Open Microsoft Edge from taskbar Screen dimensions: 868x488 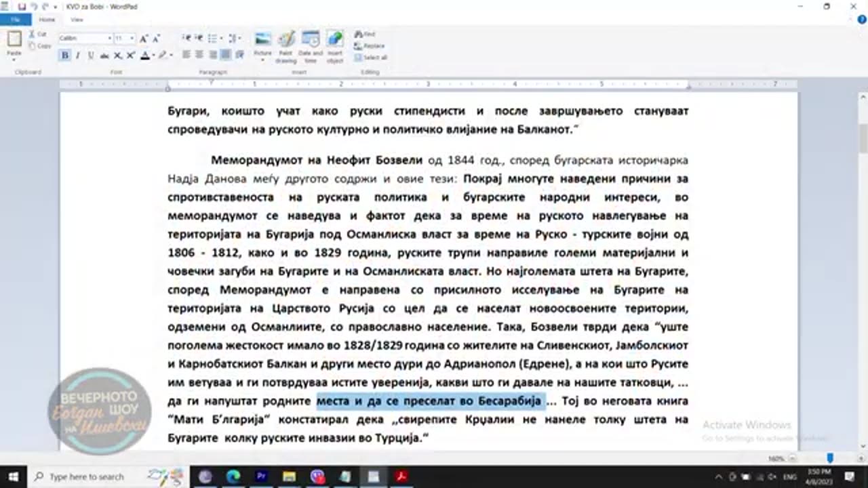tap(233, 476)
